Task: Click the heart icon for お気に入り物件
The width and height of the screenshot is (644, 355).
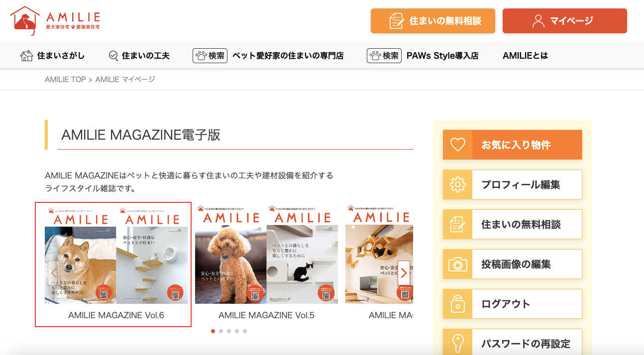Action: point(457,145)
